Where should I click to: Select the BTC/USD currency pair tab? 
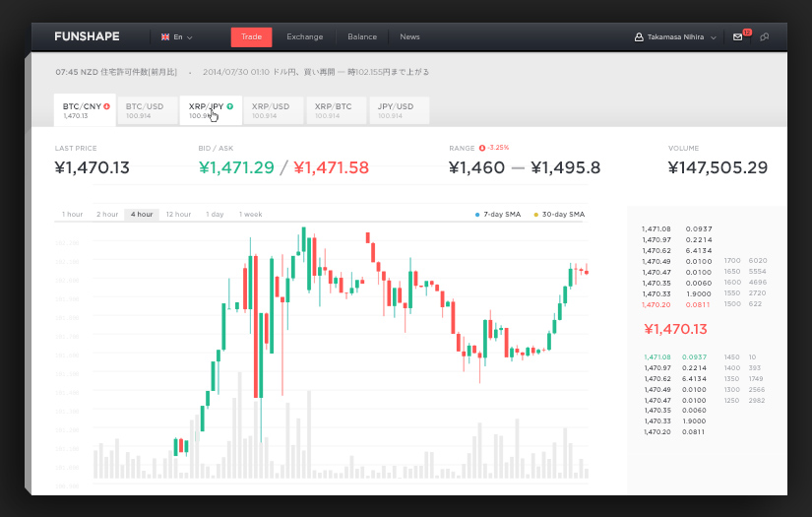click(x=148, y=110)
